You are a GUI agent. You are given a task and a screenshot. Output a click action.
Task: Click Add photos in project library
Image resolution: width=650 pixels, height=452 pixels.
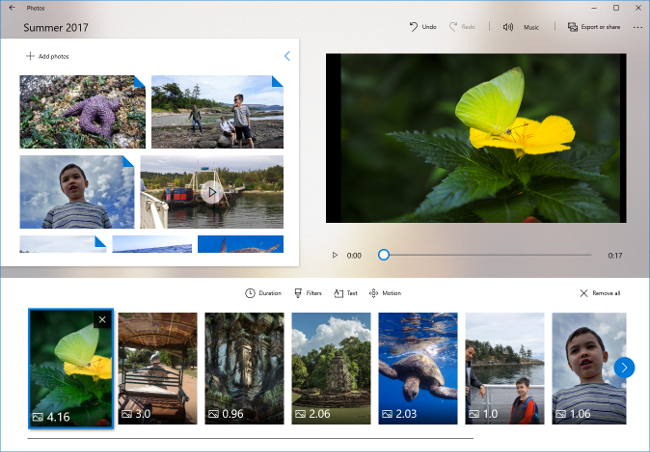47,57
